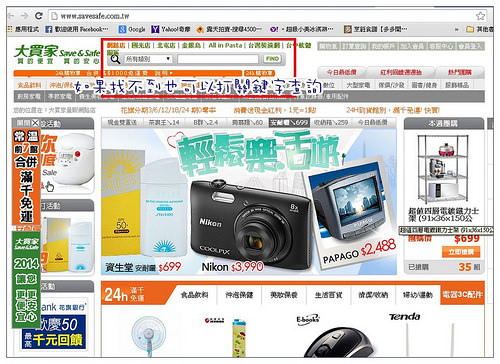Screen dimensions: 500x364
Task: Select the 安耐曬↘699 banner tab
Action: [289, 122]
